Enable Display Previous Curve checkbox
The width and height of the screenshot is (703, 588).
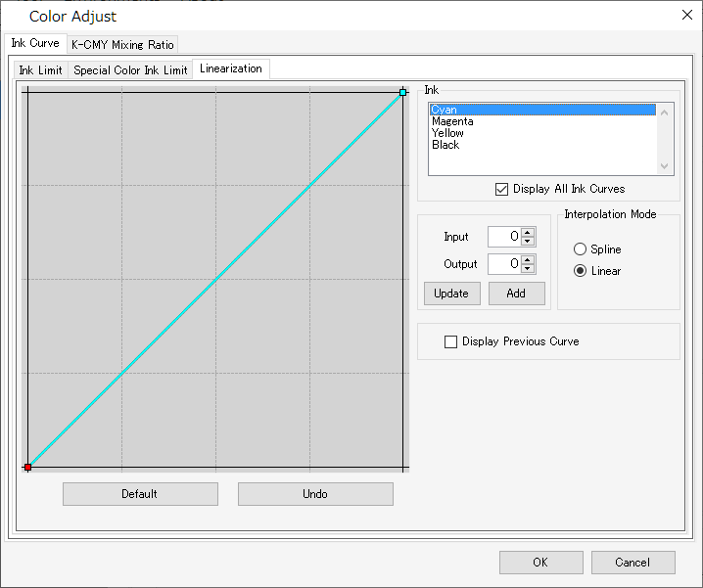pyautogui.click(x=451, y=341)
